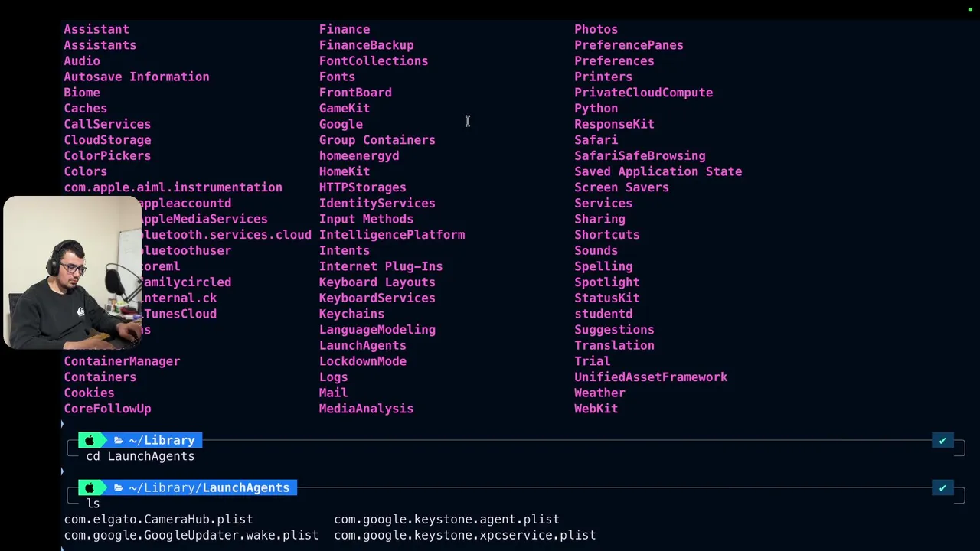Click the LockdownMode directory entry
This screenshot has width=980, height=551.
tap(362, 361)
